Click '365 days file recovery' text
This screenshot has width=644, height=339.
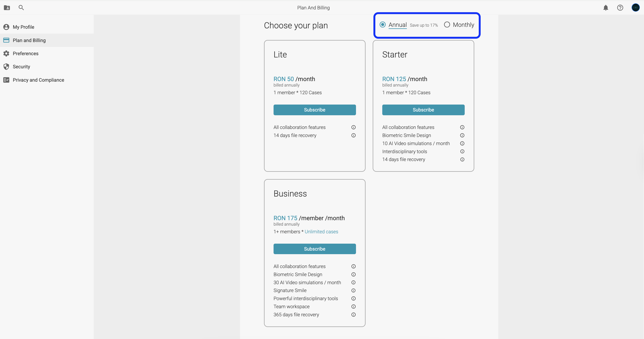296,315
